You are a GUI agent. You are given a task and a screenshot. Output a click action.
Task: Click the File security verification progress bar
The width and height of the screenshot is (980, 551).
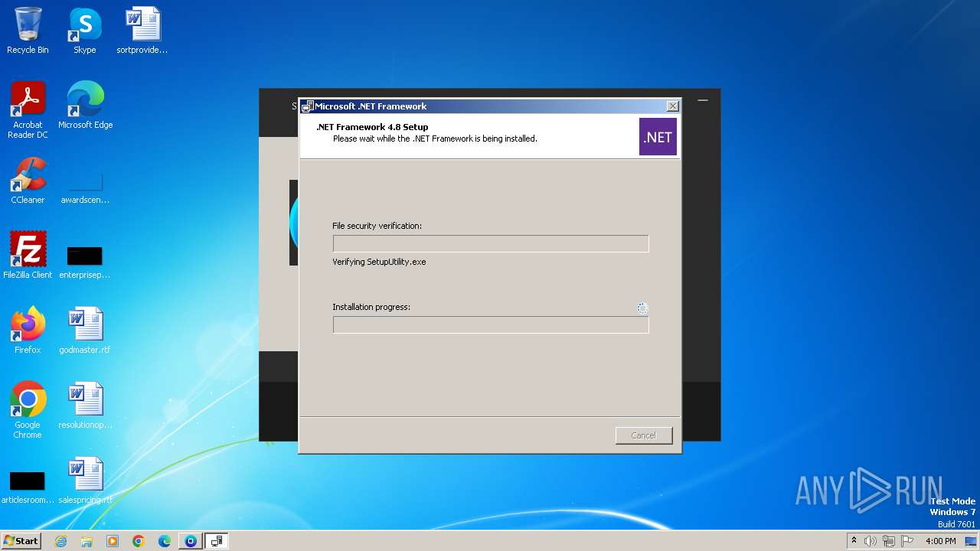coord(491,243)
